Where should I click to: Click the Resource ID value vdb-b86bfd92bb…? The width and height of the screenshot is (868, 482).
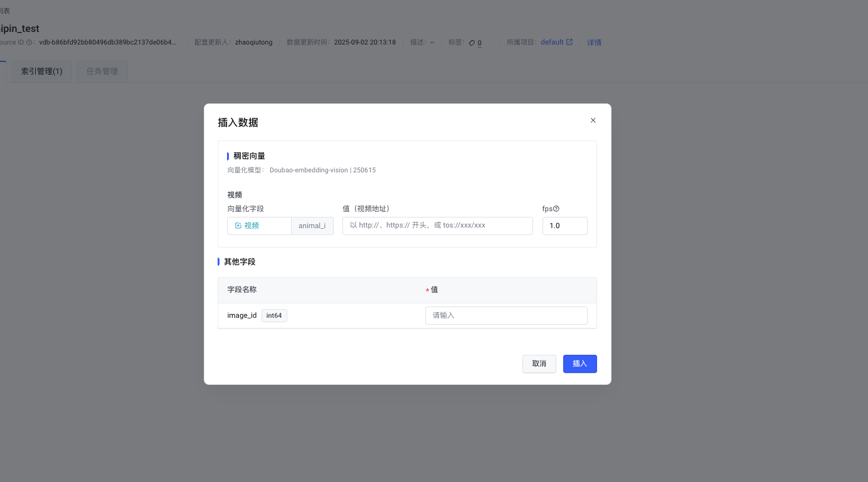(108, 43)
